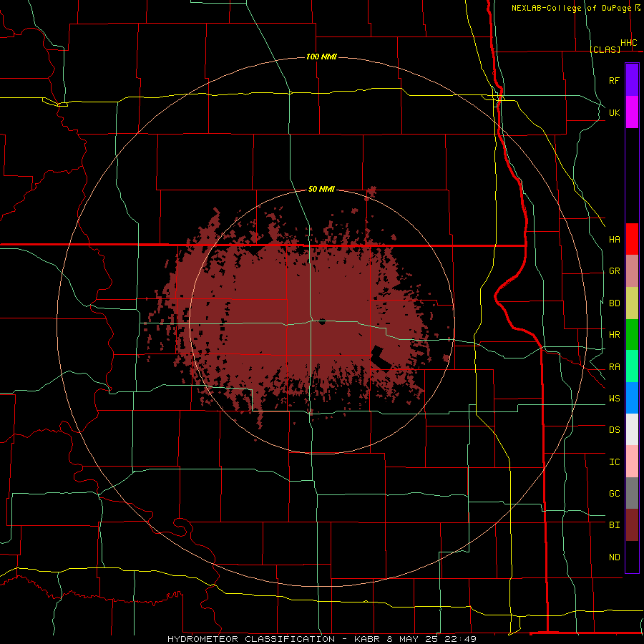Select the dark green HR legend swatch
644x644 pixels.
(632, 335)
